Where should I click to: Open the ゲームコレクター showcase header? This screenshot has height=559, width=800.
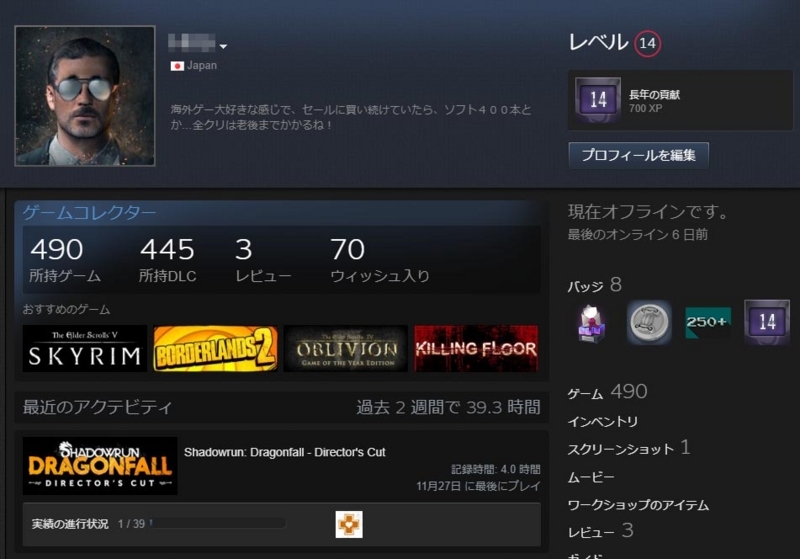[x=89, y=212]
